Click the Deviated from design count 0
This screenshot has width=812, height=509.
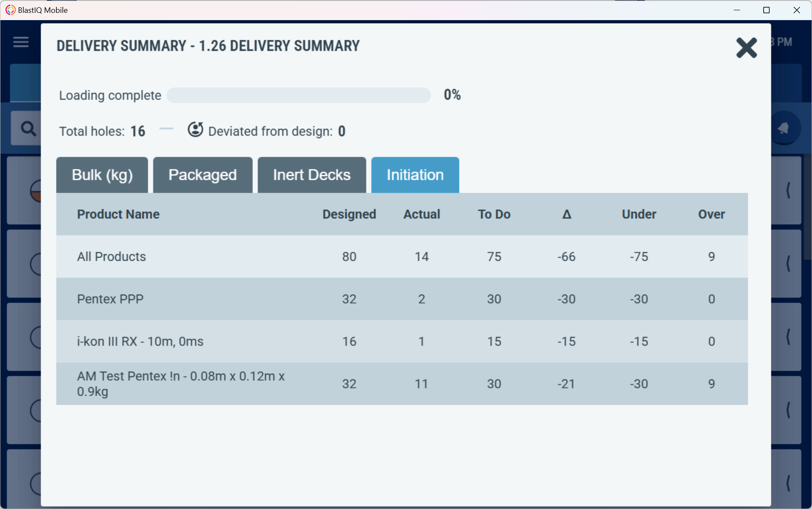(342, 131)
